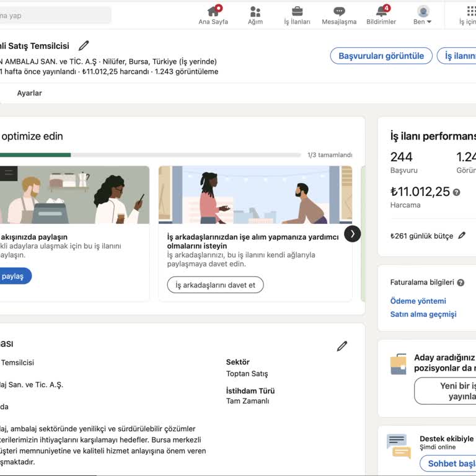Image resolution: width=476 pixels, height=476 pixels.
Task: Click the optimization progress bar
Action: coord(149,155)
